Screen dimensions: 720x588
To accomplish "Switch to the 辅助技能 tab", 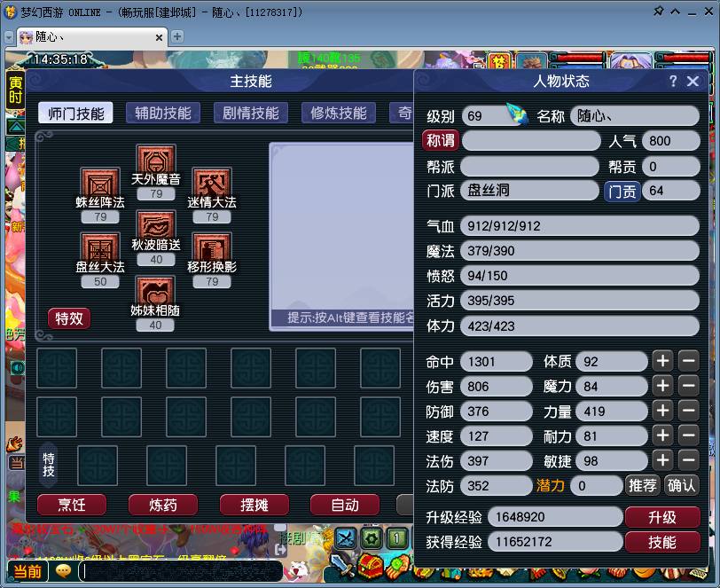I will pos(163,113).
